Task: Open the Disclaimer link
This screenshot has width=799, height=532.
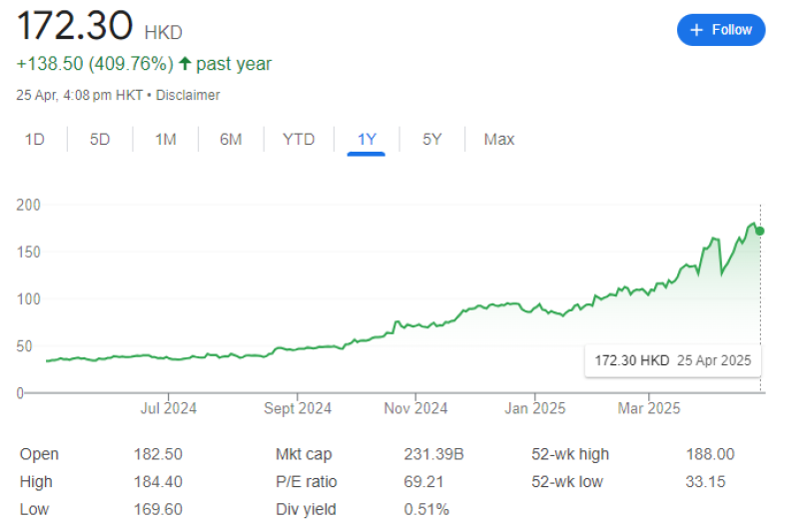Action: pyautogui.click(x=188, y=96)
